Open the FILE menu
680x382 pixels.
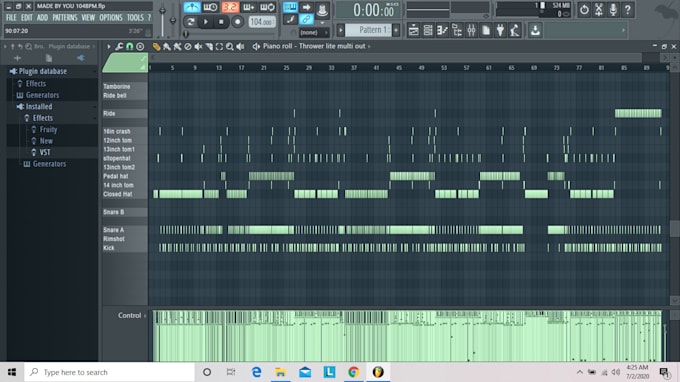point(11,18)
